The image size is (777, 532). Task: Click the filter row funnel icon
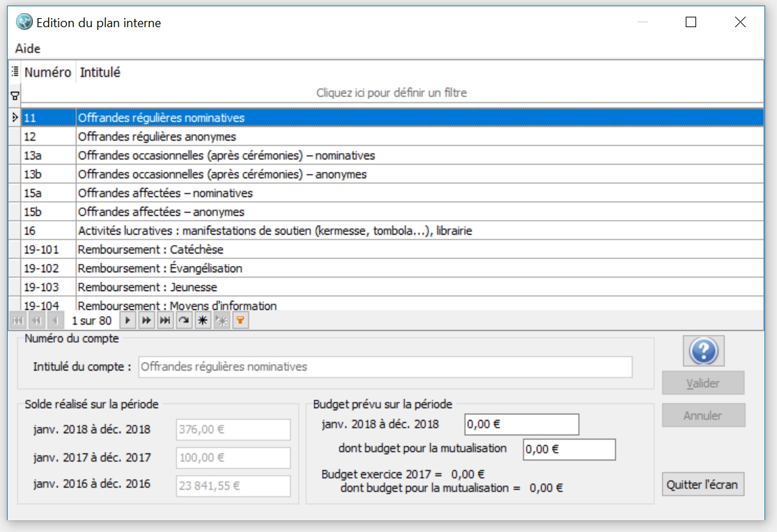tap(15, 95)
